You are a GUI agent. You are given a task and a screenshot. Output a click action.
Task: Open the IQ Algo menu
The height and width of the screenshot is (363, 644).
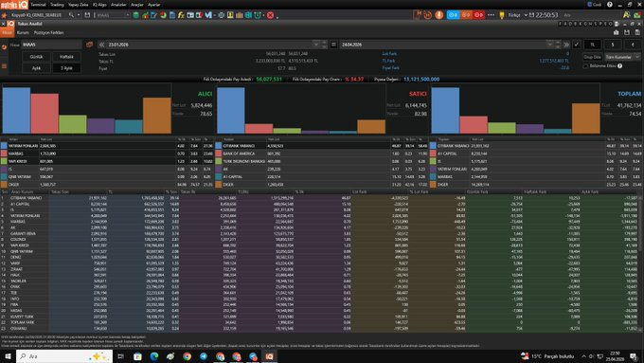[x=99, y=5]
